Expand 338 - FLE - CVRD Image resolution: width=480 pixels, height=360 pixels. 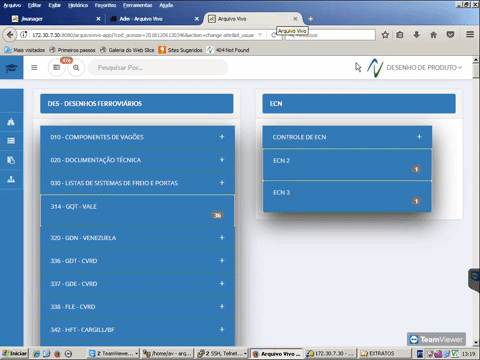click(x=222, y=307)
